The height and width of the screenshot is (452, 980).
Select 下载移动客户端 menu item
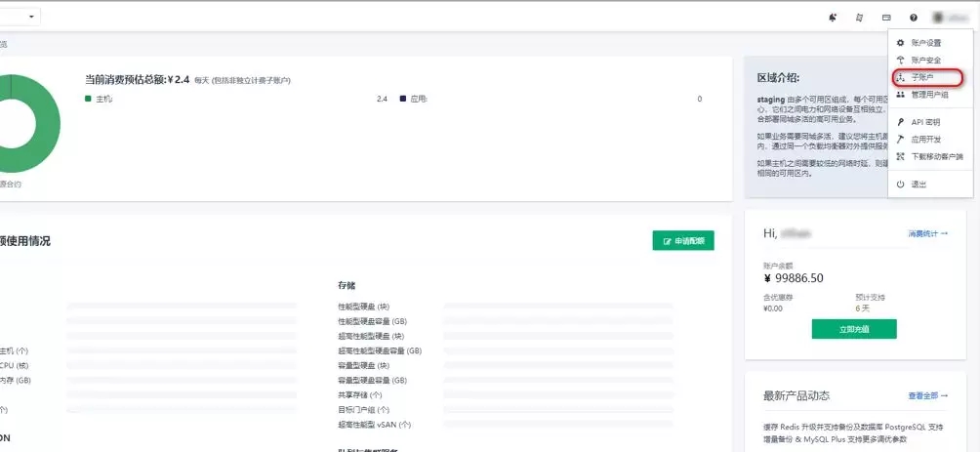click(x=936, y=156)
